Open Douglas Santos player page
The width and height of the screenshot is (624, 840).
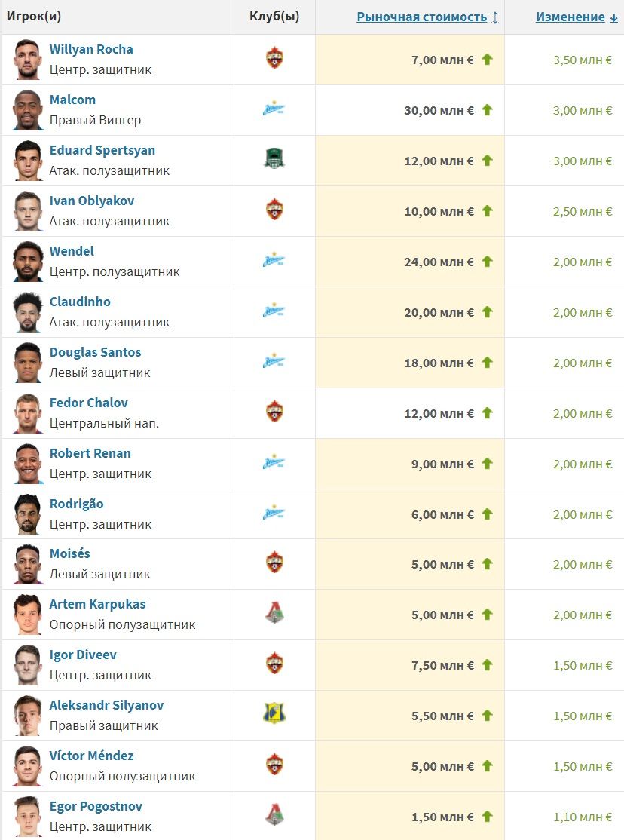(x=95, y=352)
